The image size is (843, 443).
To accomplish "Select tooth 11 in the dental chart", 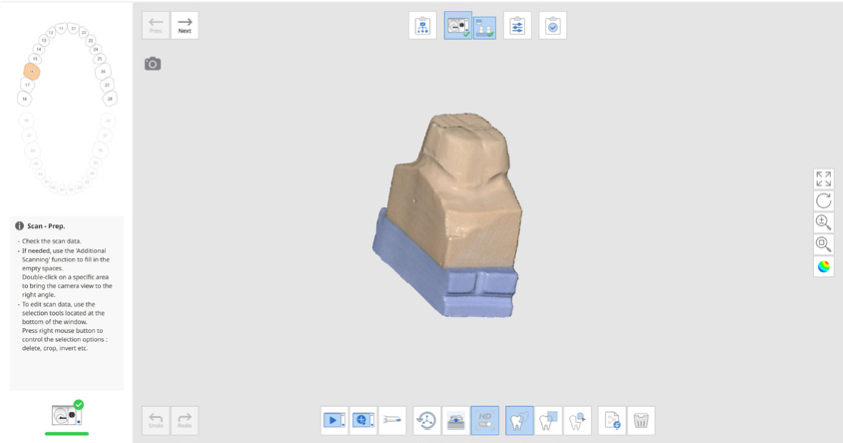I will point(61,28).
